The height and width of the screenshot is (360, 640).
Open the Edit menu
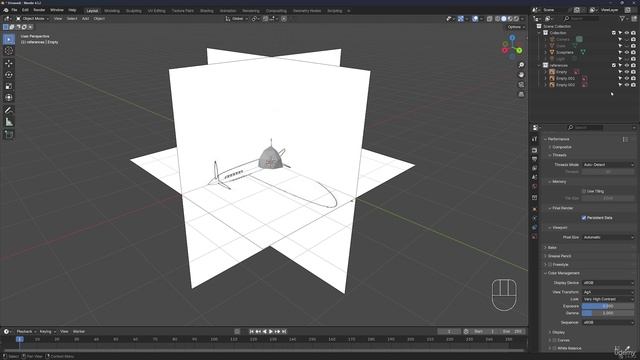(25, 10)
